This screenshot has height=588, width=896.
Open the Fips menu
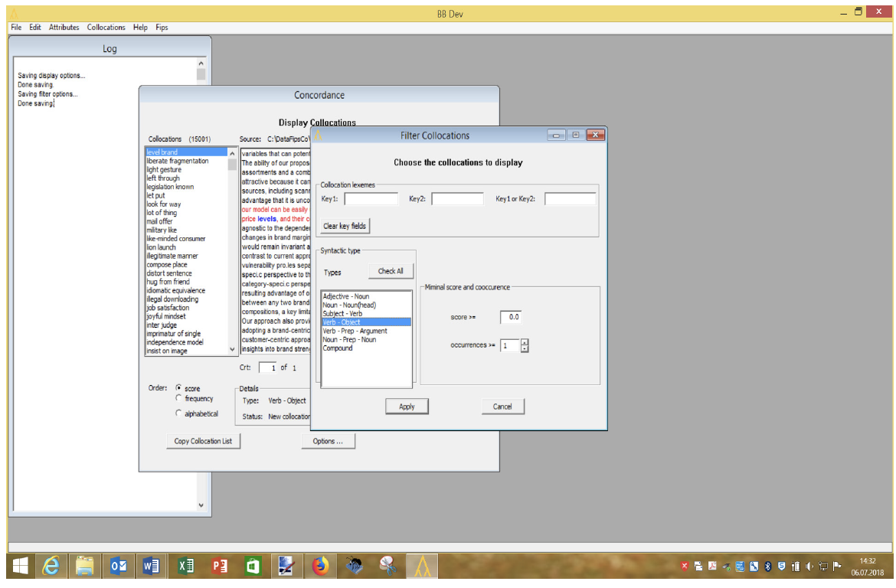point(162,27)
